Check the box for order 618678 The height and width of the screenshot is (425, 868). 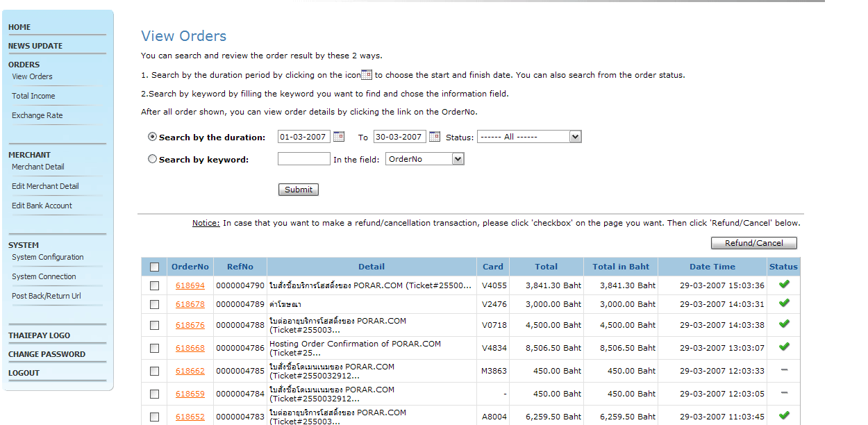coord(154,304)
